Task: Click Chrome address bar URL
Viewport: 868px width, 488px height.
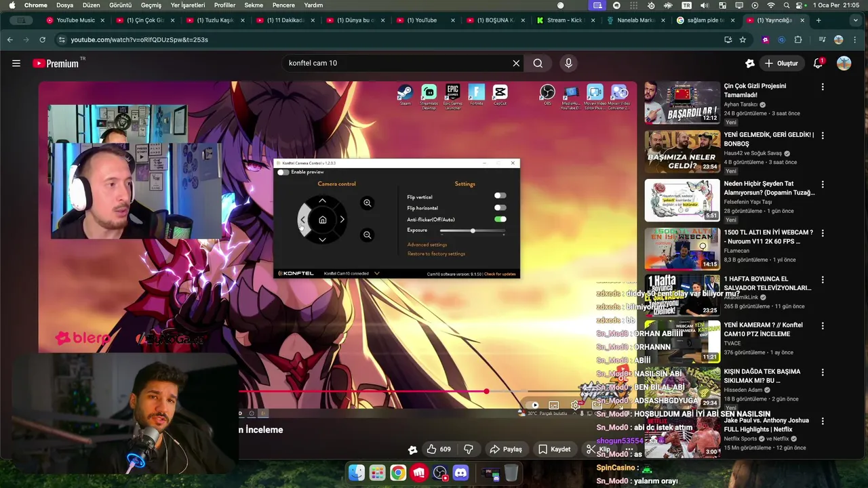Action: (139, 39)
